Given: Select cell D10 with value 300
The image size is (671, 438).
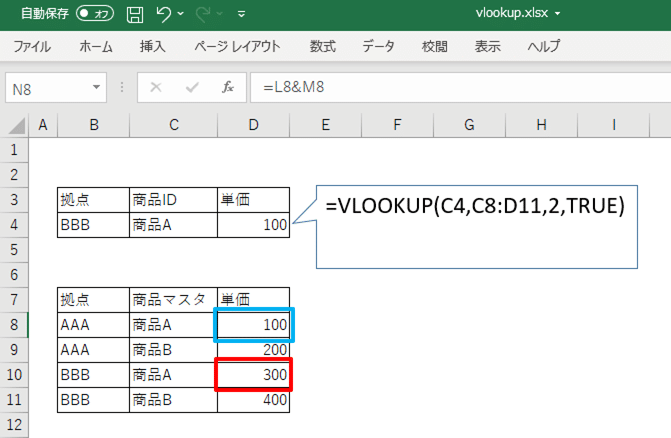Looking at the screenshot, I should click(x=253, y=375).
